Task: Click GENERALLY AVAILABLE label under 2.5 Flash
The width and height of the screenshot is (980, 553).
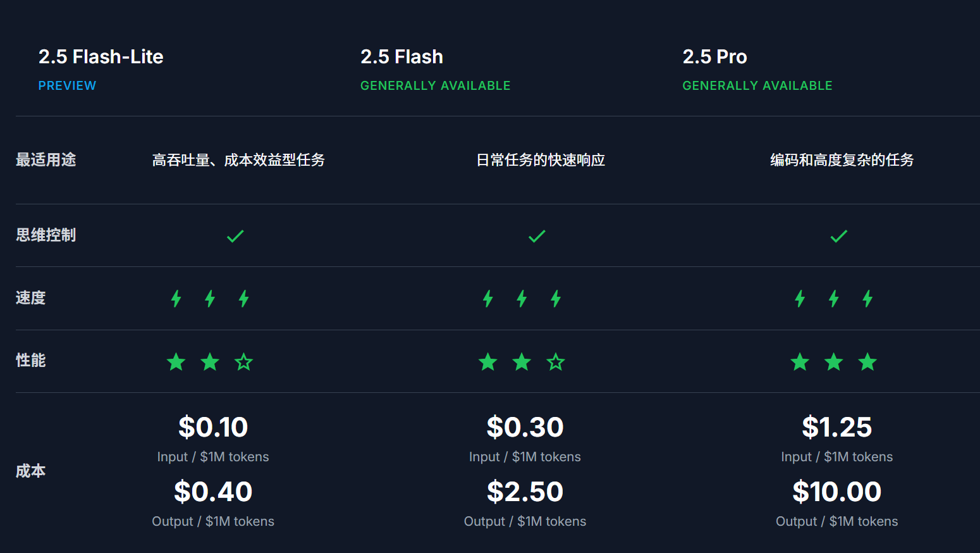Action: coord(436,85)
